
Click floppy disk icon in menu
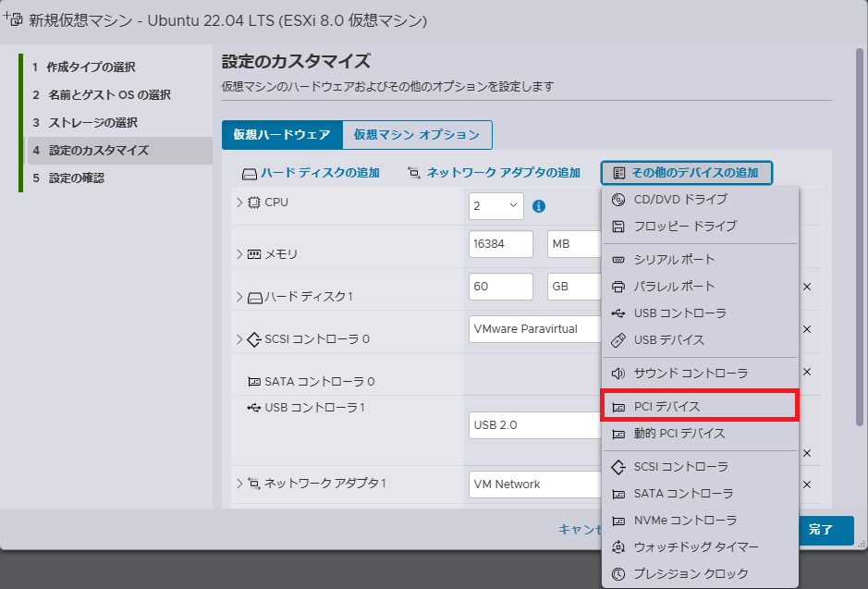(x=618, y=227)
